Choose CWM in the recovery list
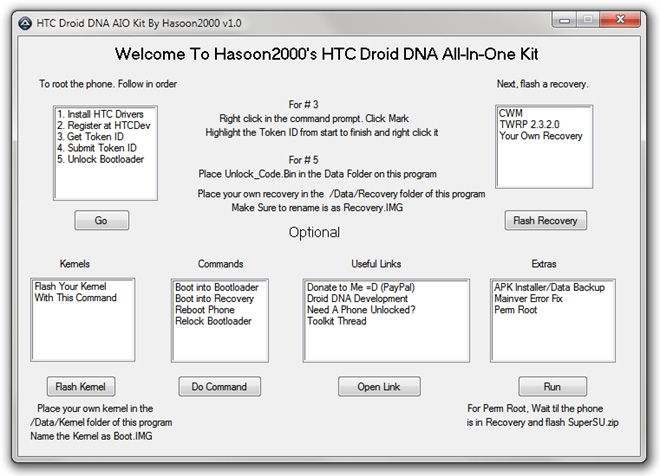Viewport: 660px width, 476px height. coord(511,113)
